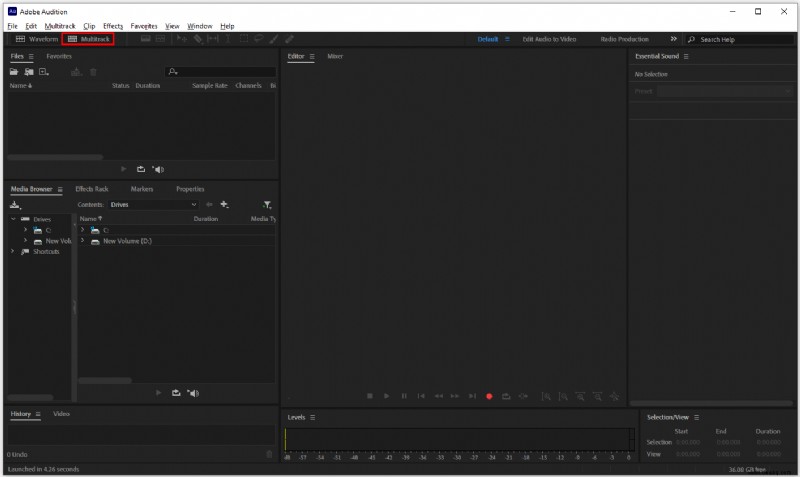Toggle the spectral frequency display
Viewport: 800px width, 477px height.
[x=145, y=39]
